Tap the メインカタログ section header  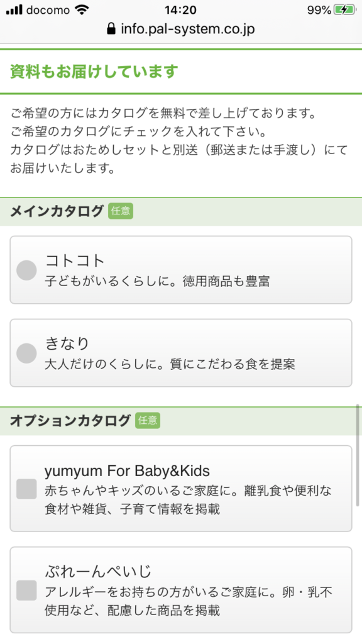[x=181, y=211]
